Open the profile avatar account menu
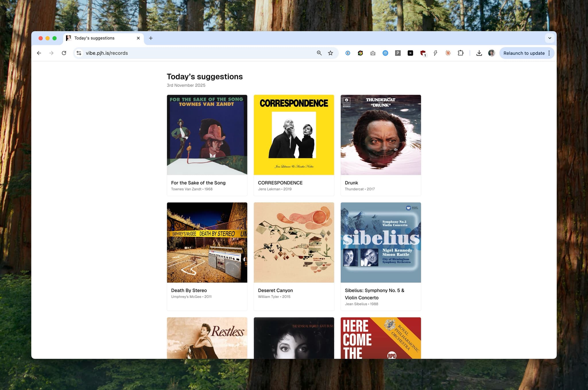 (492, 53)
